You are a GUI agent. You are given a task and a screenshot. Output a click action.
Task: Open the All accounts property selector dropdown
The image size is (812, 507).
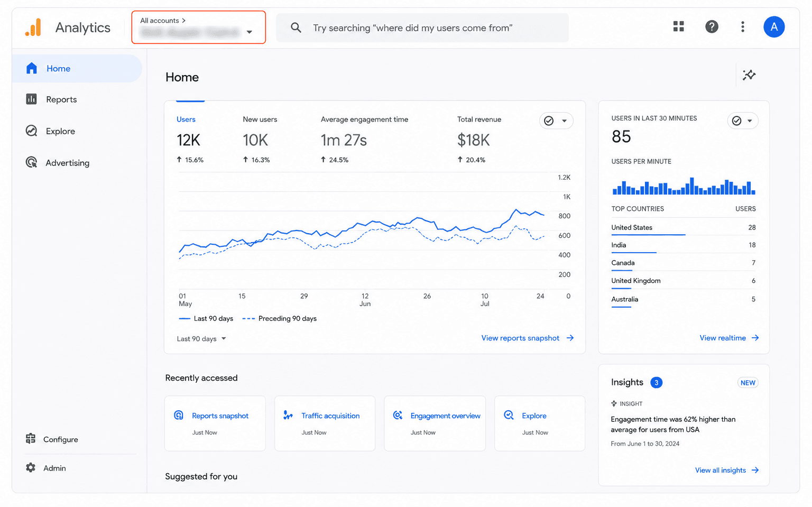coord(198,27)
